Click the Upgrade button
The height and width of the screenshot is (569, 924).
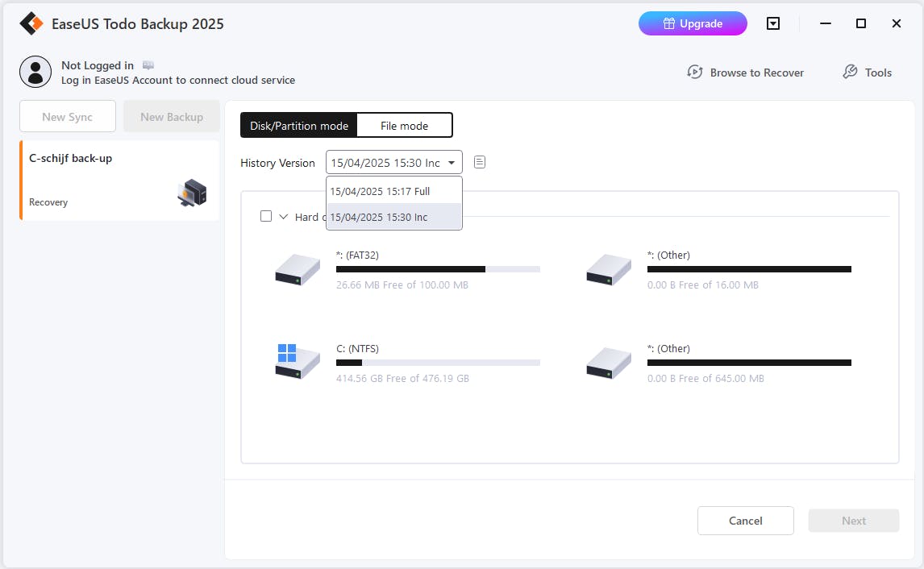(x=693, y=23)
